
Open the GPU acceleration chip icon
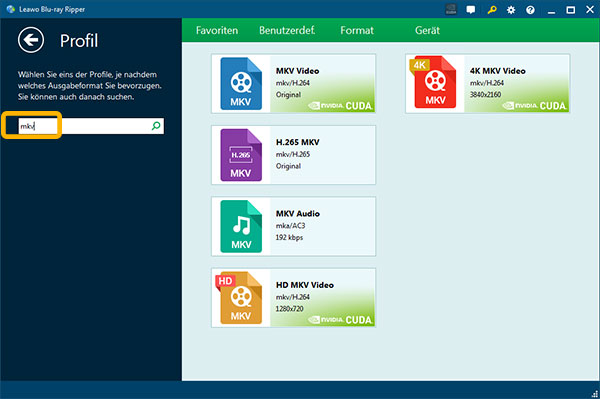(x=451, y=9)
